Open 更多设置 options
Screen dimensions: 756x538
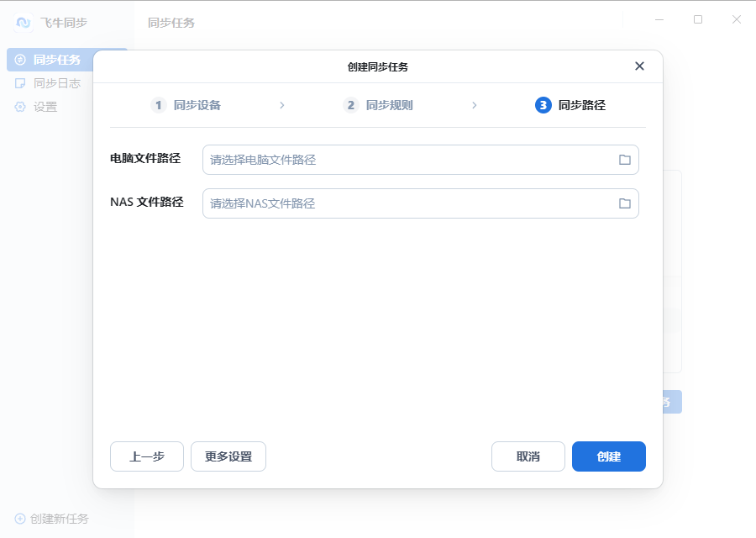[x=228, y=456]
